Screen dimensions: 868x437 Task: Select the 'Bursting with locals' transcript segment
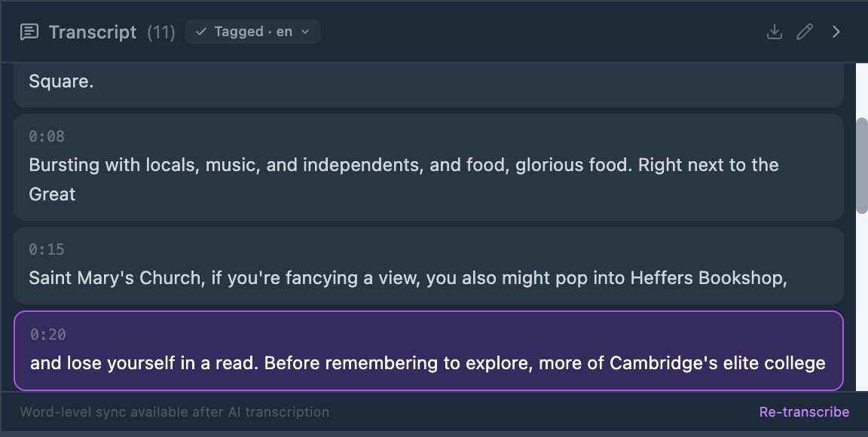coord(429,167)
